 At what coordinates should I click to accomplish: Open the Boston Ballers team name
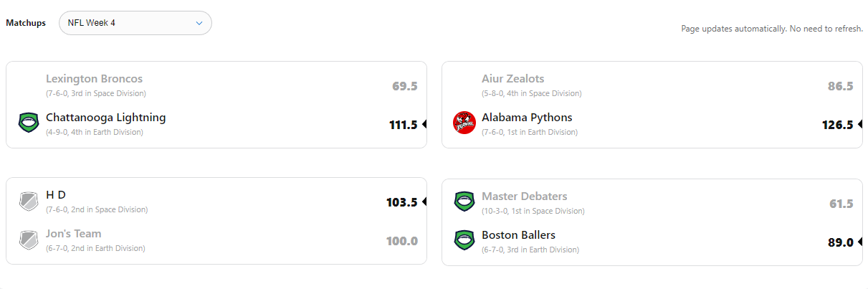[518, 235]
